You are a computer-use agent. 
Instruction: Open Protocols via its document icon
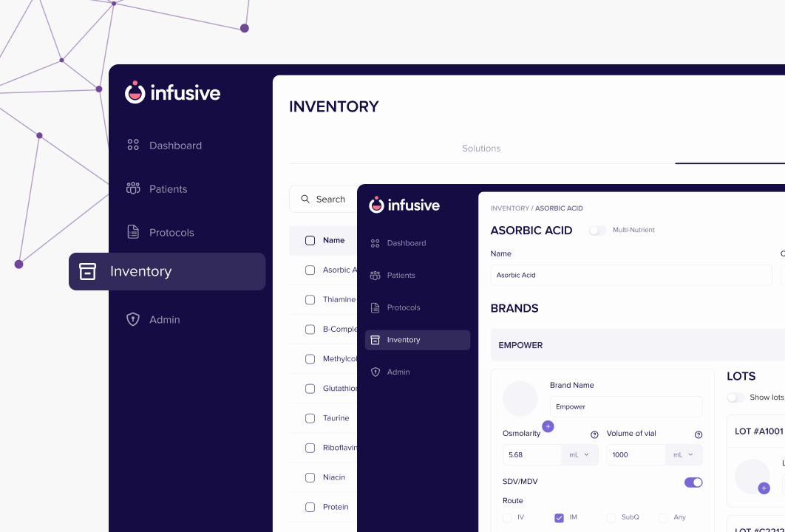(x=133, y=232)
